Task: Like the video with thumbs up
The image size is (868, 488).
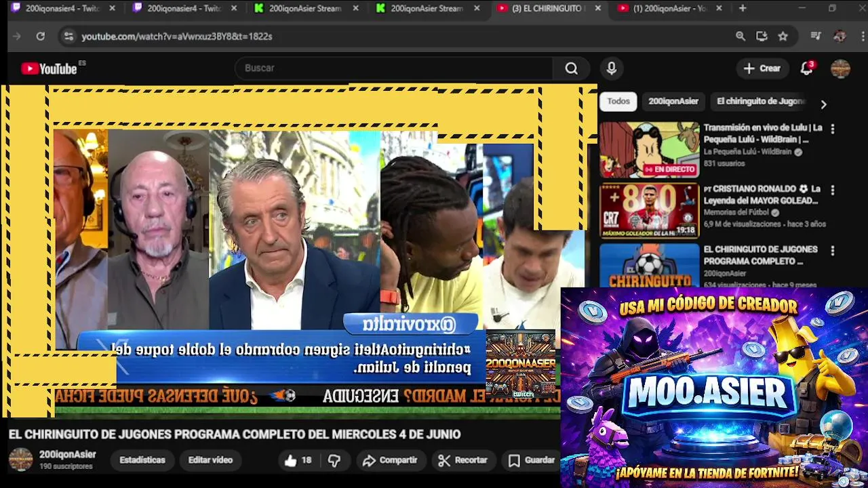Action: 298,460
